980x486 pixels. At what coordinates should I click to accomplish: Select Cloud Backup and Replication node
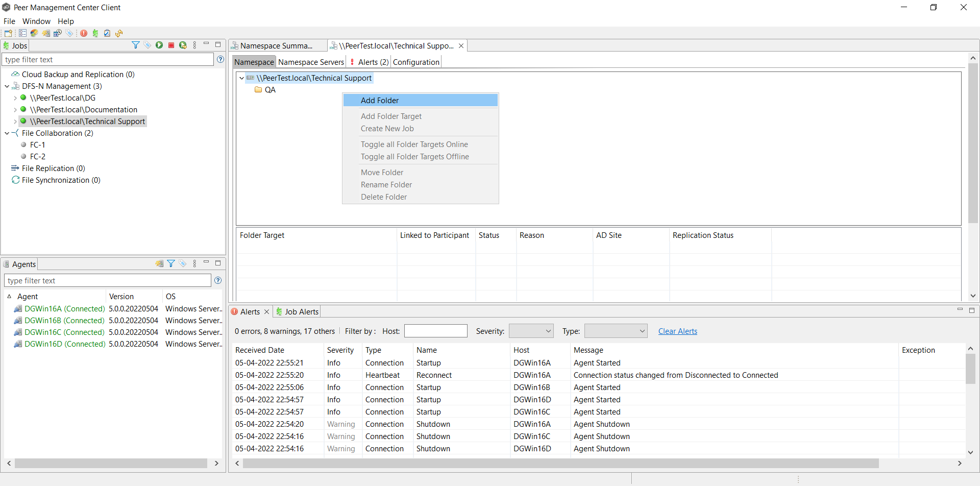(78, 75)
